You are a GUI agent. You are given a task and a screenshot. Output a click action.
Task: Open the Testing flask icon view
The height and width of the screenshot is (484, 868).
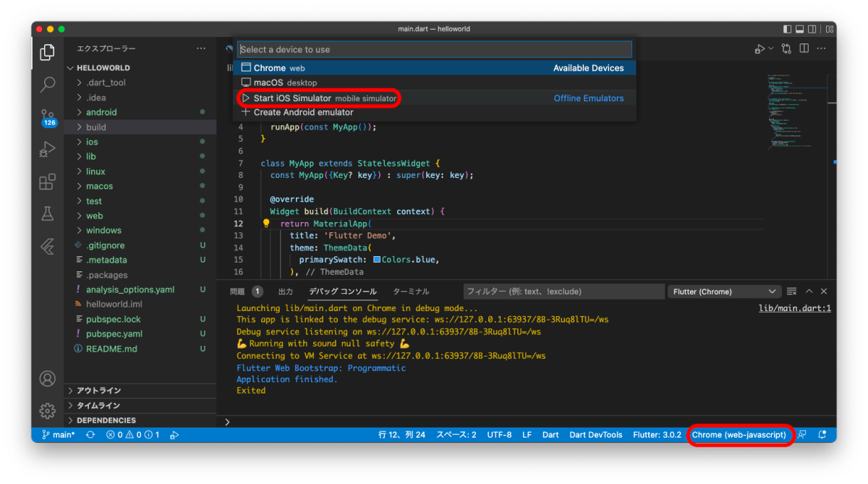48,213
